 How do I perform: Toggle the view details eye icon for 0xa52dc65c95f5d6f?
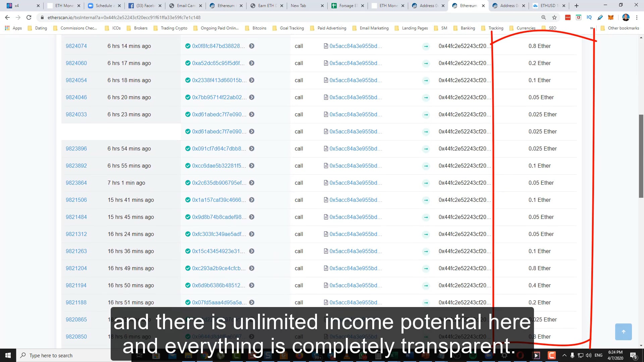click(x=252, y=63)
